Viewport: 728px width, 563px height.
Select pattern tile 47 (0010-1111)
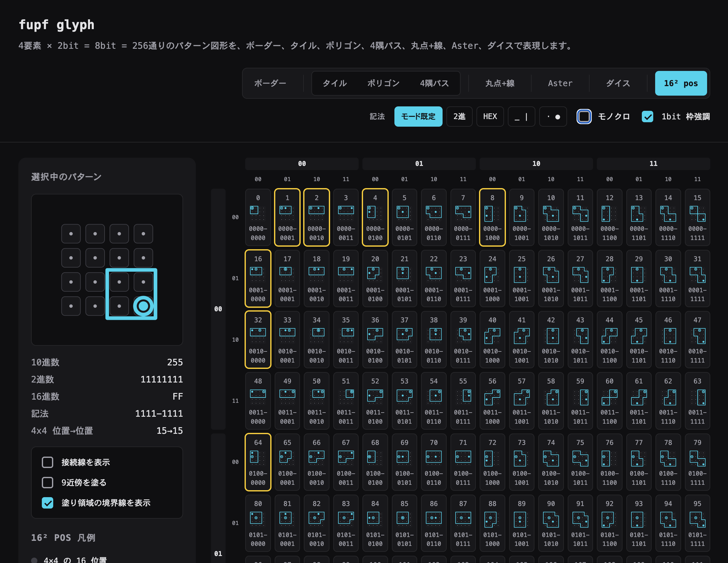tap(697, 339)
